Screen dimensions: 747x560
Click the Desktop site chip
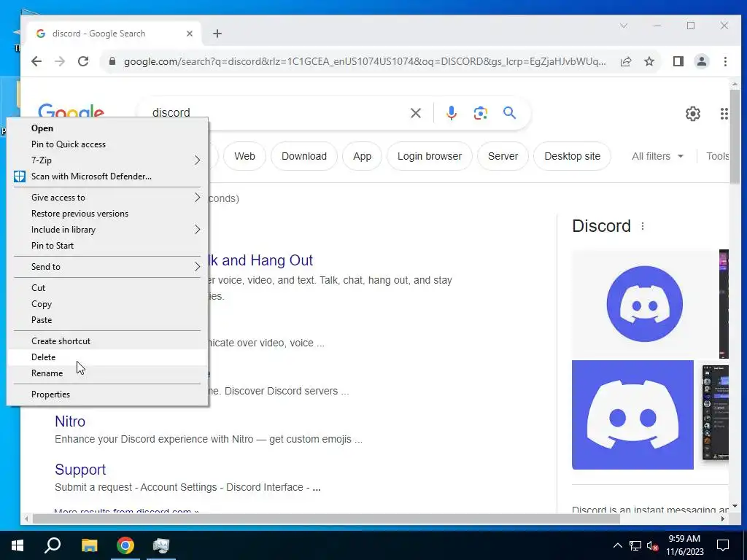pos(572,156)
